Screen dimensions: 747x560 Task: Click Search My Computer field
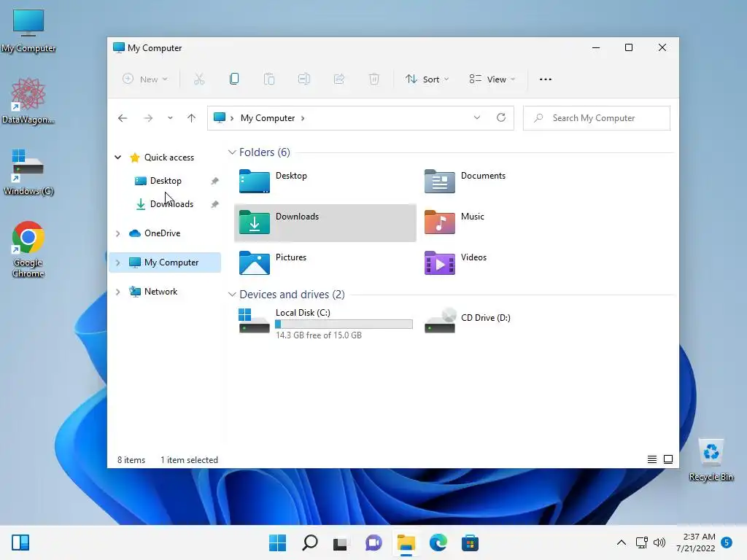597,118
